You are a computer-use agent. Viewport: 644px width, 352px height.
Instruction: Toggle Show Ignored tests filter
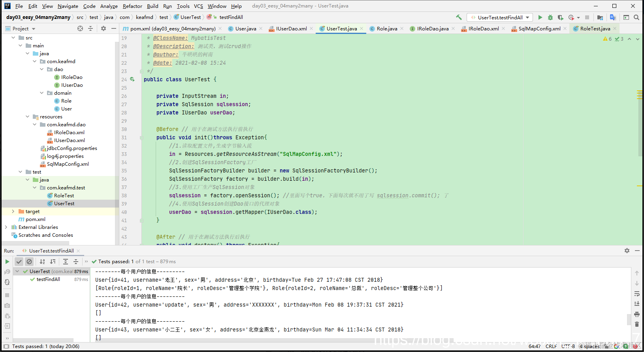click(x=29, y=261)
